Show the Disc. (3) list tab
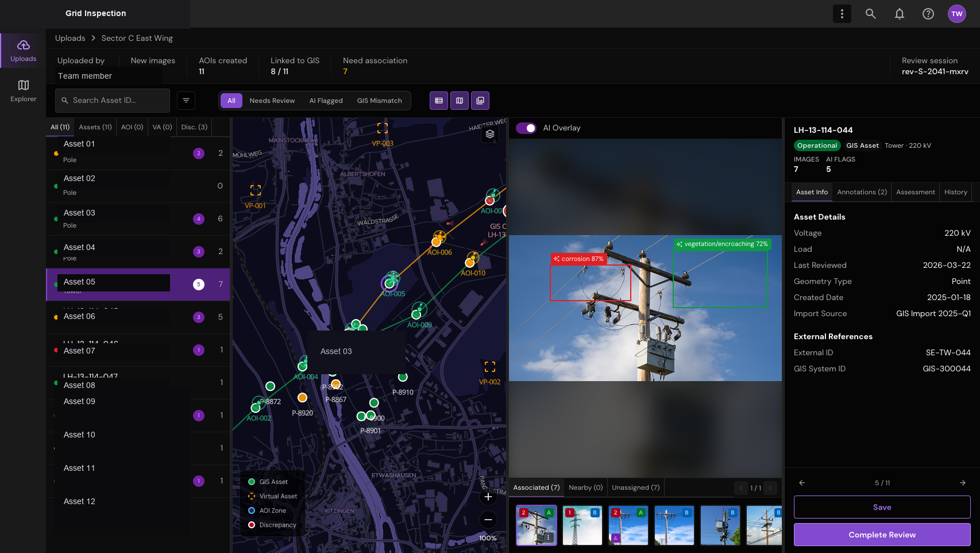980x553 pixels. [194, 127]
